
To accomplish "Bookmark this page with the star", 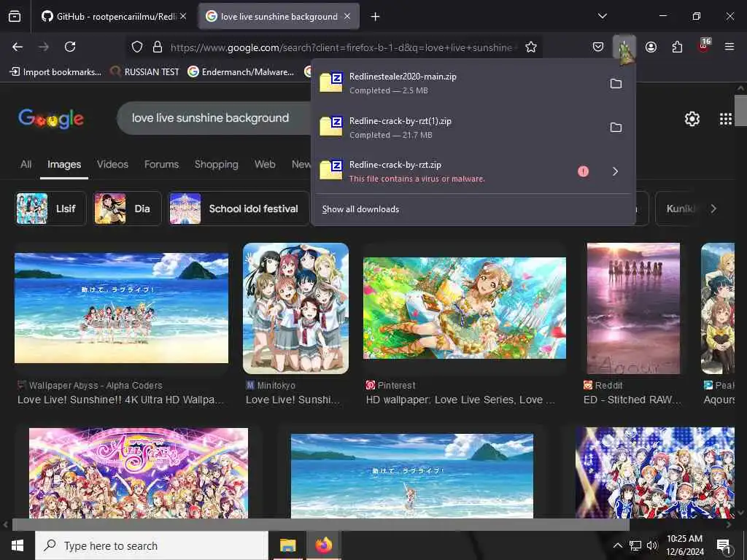I will tap(531, 47).
